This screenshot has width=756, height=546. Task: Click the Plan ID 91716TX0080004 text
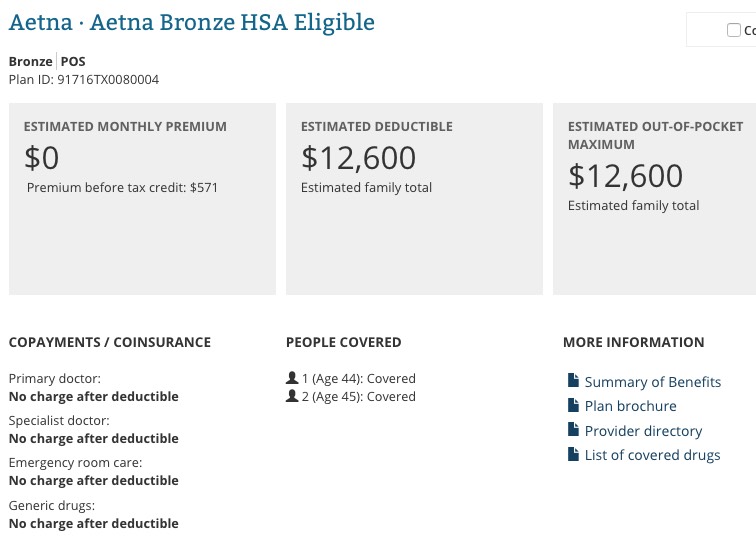pos(84,80)
